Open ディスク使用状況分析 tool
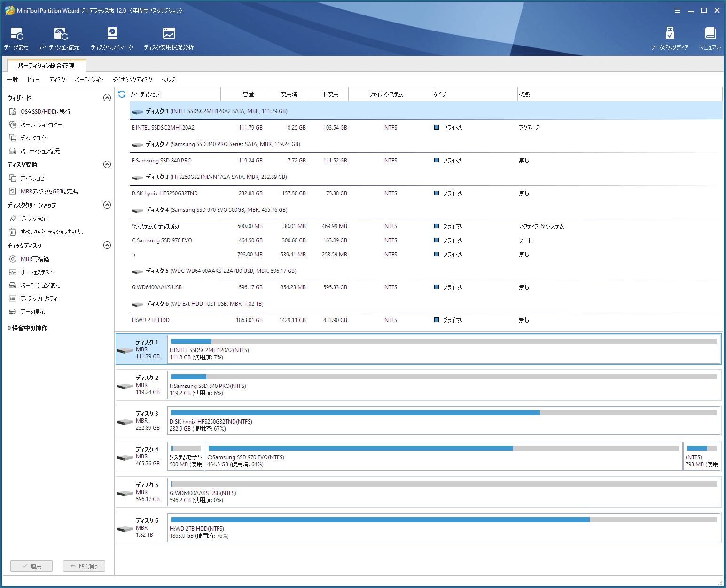This screenshot has width=726, height=588. [x=169, y=39]
